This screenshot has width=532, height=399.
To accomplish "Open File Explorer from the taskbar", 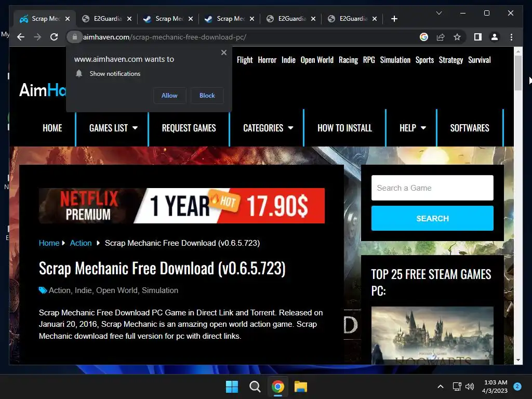I will coord(301,387).
